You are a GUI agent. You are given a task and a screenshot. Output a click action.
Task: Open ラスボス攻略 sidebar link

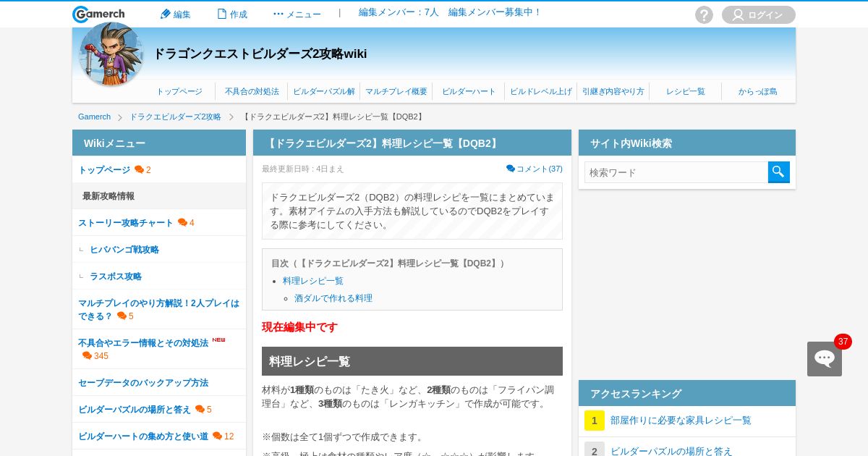[116, 276]
